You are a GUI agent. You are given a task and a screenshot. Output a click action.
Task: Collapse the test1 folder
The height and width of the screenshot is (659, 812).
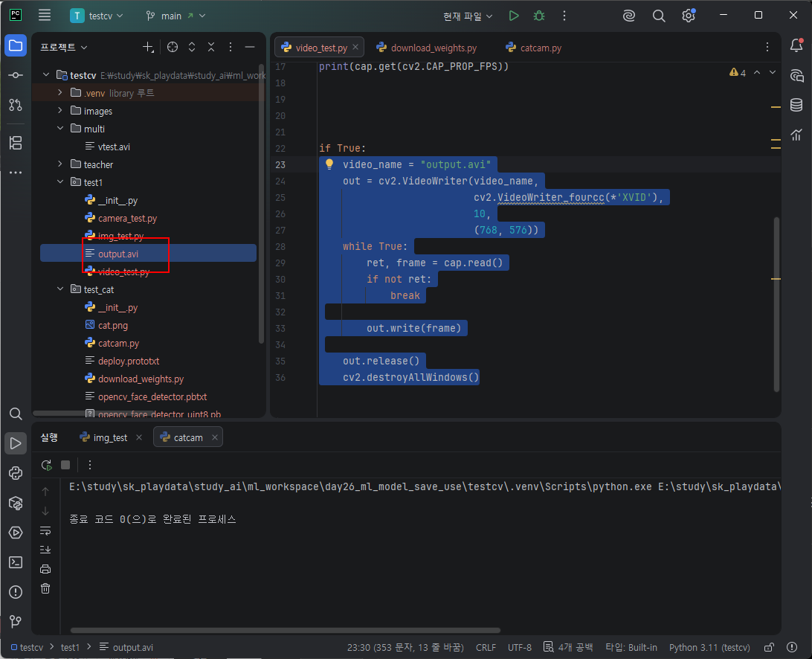(60, 181)
